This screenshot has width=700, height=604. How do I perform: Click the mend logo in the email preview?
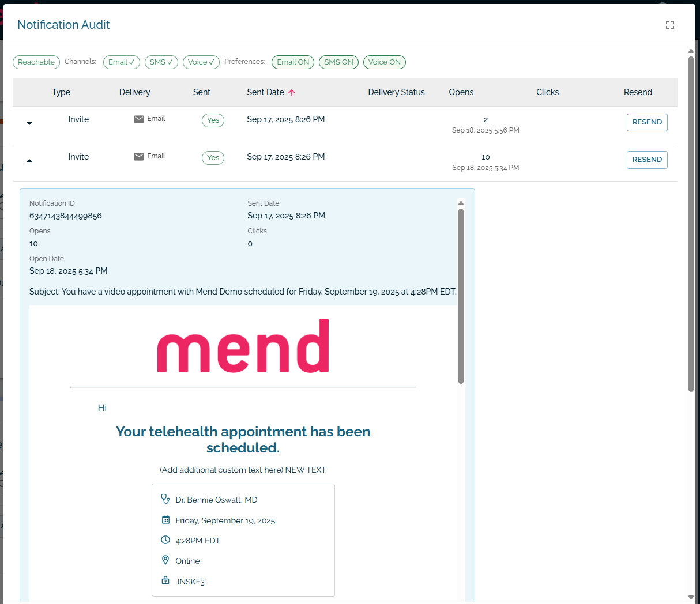coord(243,346)
